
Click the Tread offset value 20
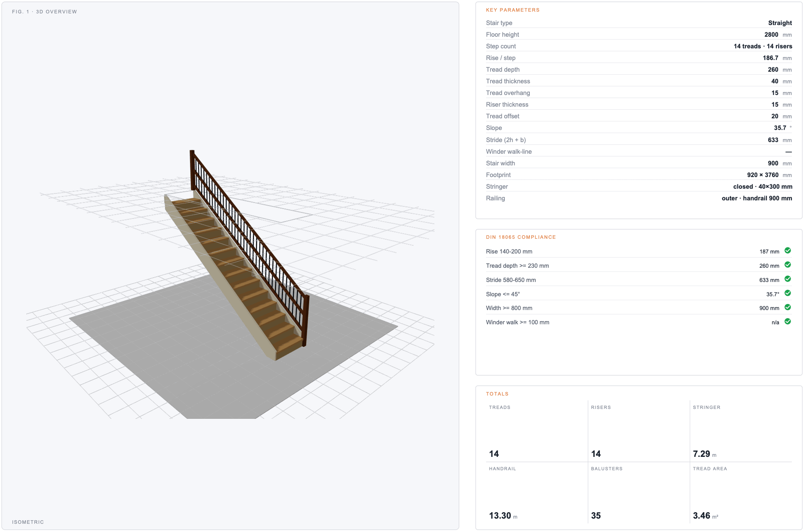click(775, 116)
